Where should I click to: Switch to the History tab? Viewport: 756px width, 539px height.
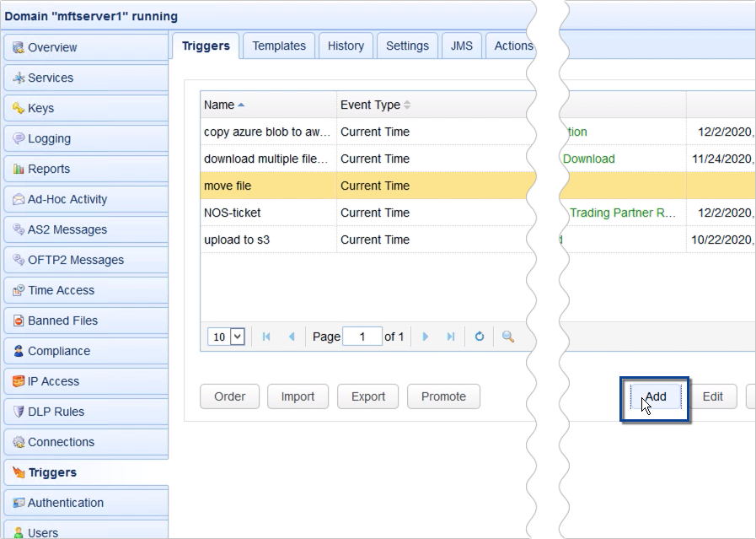346,46
